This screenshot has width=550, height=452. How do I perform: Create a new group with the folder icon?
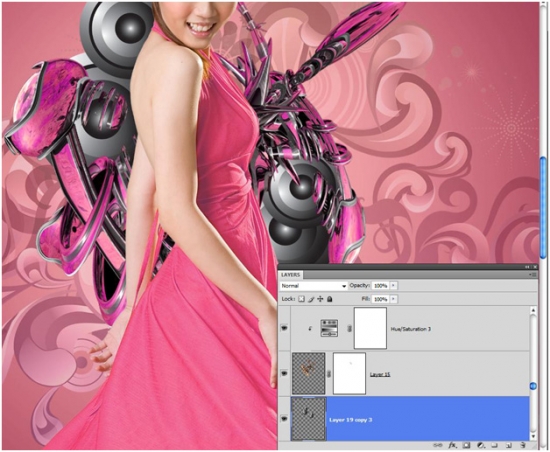(495, 445)
